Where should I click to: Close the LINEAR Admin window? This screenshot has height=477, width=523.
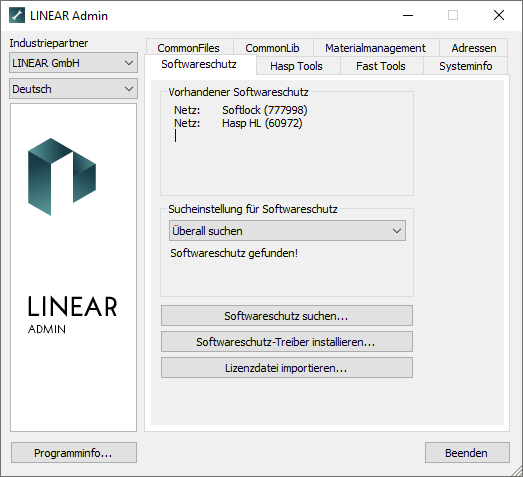pyautogui.click(x=499, y=15)
